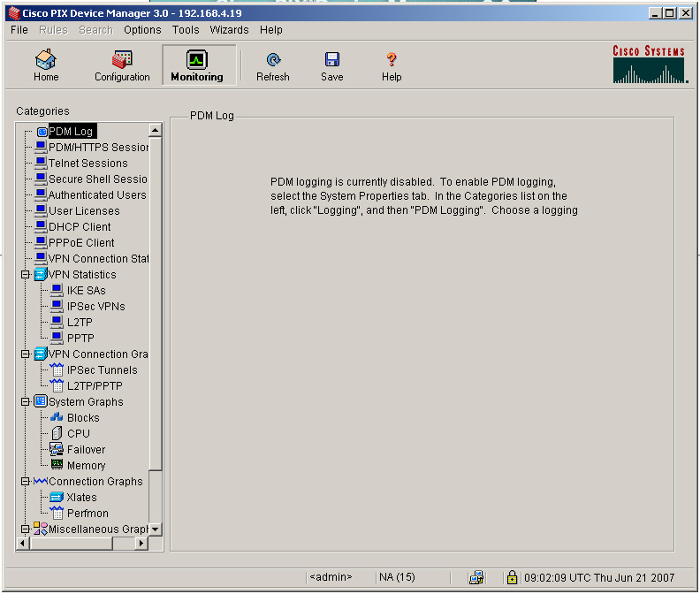
Task: Click the Monitoring toolbar button
Action: point(197,65)
